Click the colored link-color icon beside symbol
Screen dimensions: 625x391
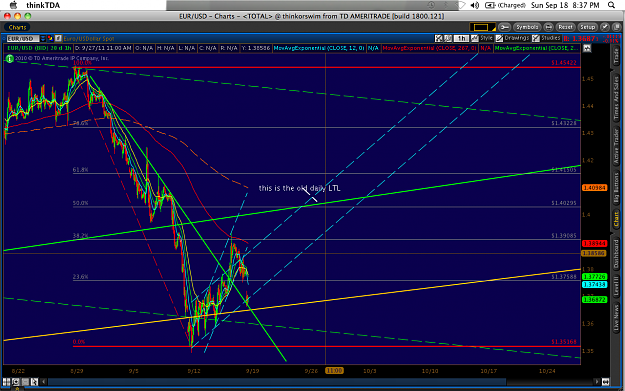click(x=51, y=39)
